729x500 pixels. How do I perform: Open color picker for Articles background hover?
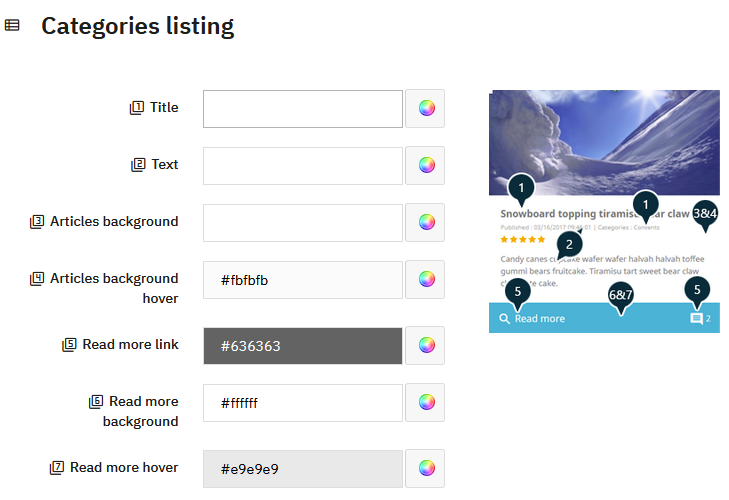pos(426,280)
